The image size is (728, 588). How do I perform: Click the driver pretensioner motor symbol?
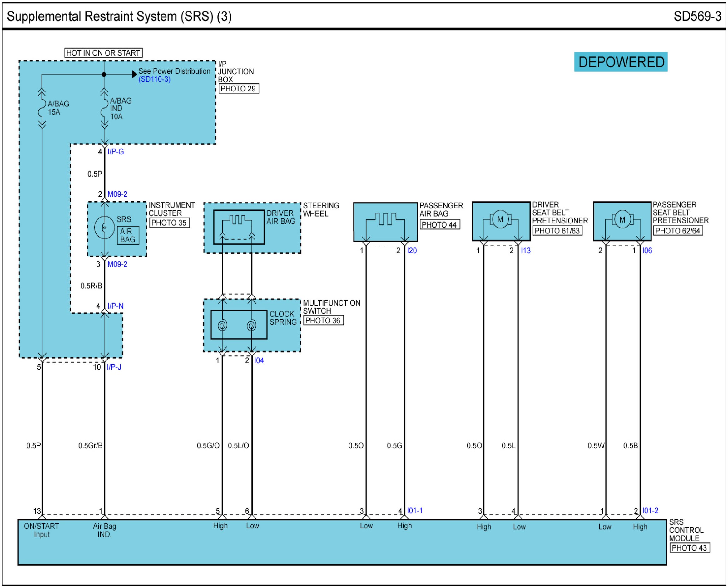tap(500, 219)
